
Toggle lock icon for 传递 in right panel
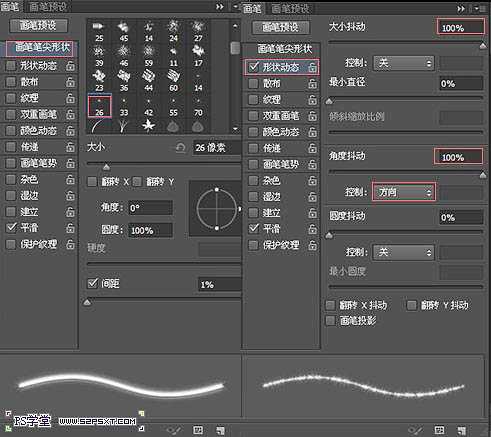(312, 148)
